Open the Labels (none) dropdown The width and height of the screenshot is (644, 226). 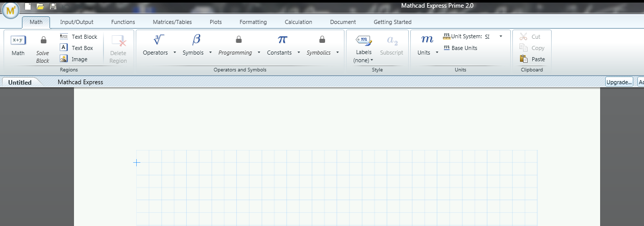[x=364, y=60]
